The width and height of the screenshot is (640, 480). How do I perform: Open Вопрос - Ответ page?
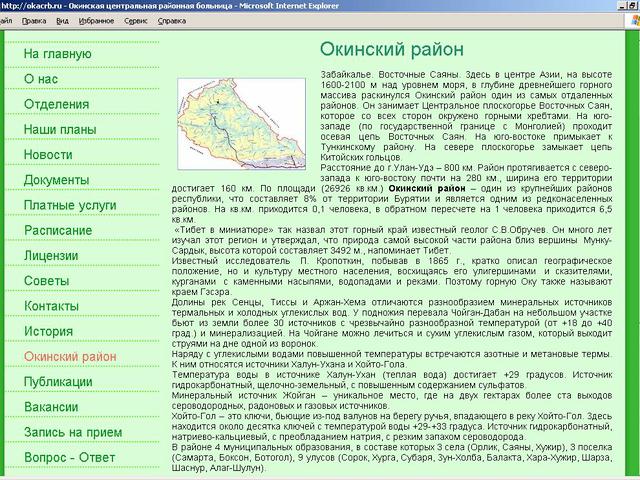point(69,458)
